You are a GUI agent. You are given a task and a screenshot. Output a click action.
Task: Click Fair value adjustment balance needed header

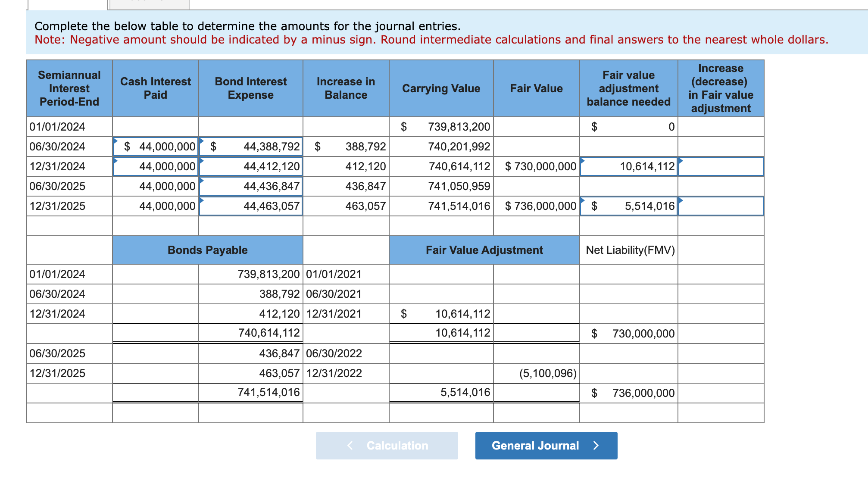point(629,88)
